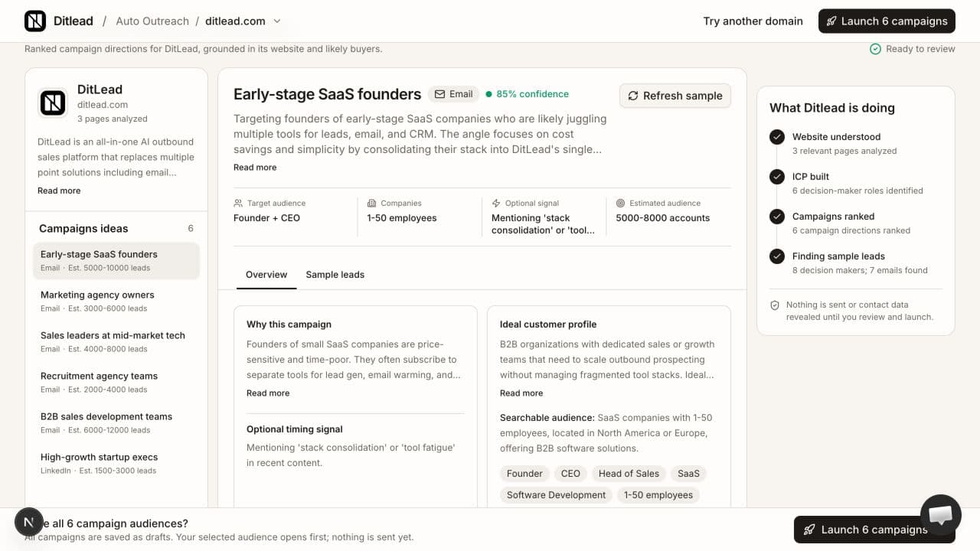
Task: Click the CEO audience tag
Action: point(570,474)
